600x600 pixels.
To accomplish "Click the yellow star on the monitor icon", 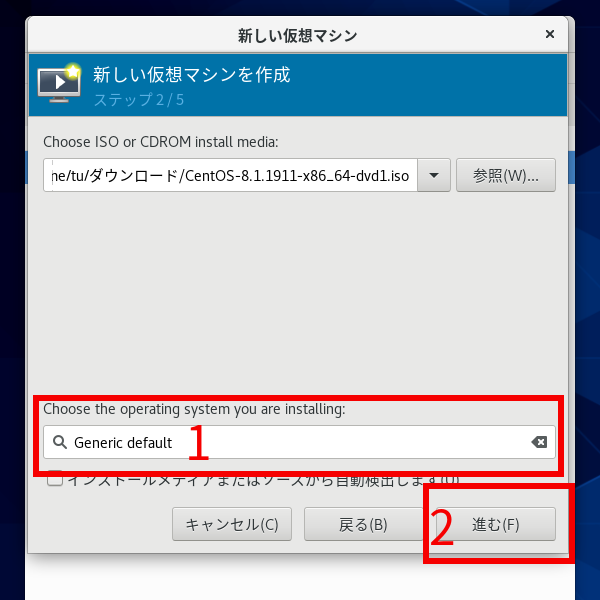I will point(72,71).
